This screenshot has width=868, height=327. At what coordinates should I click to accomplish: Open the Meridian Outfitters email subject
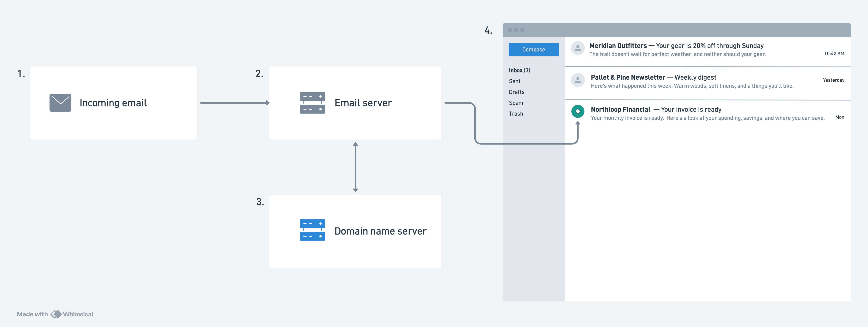pyautogui.click(x=676, y=45)
